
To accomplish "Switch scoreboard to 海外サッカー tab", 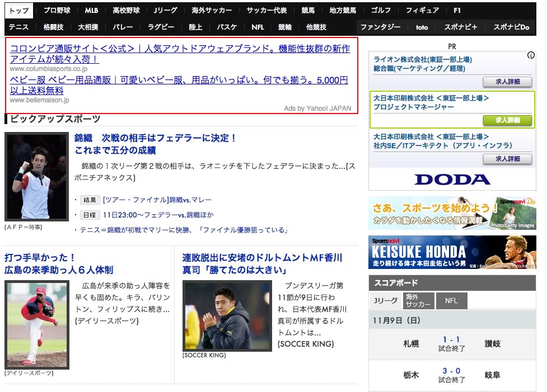I will pyautogui.click(x=419, y=300).
